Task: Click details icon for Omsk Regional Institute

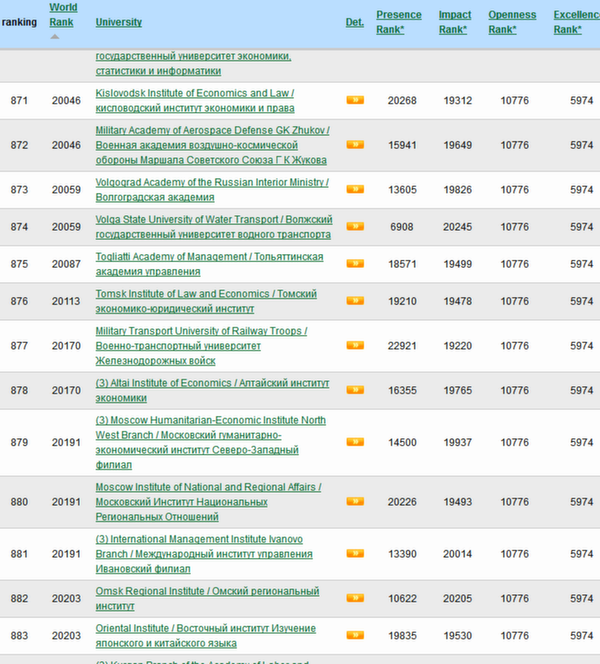Action: click(355, 598)
